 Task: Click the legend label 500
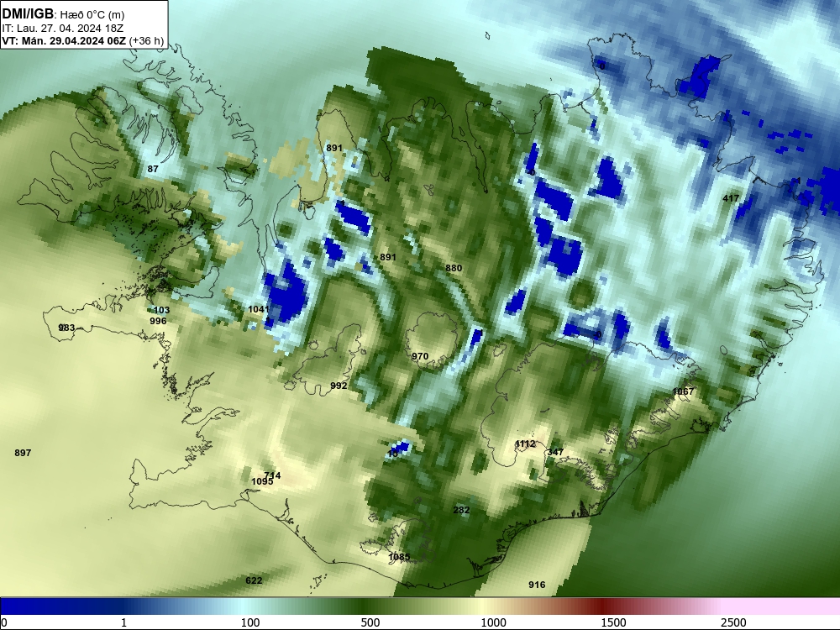click(x=370, y=622)
